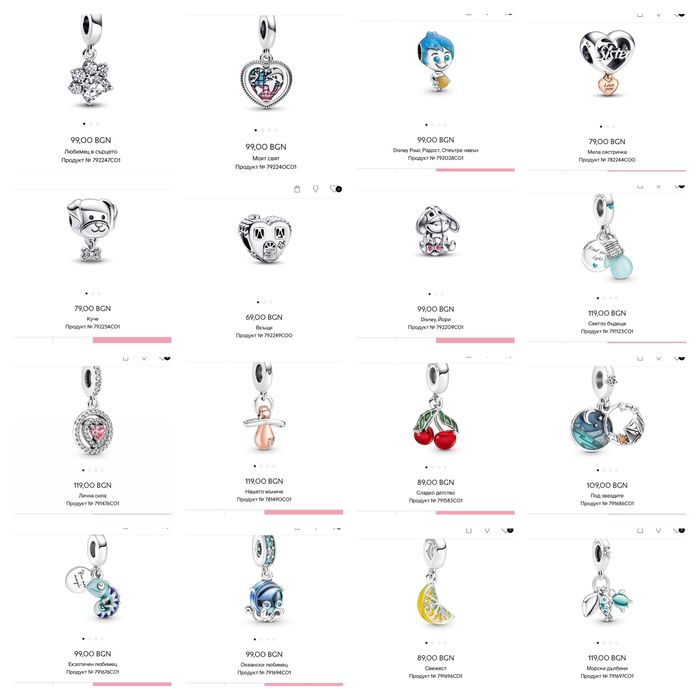Open the 'Свежест' lemon charm product link
The height and width of the screenshot is (700, 700).
coord(436,668)
